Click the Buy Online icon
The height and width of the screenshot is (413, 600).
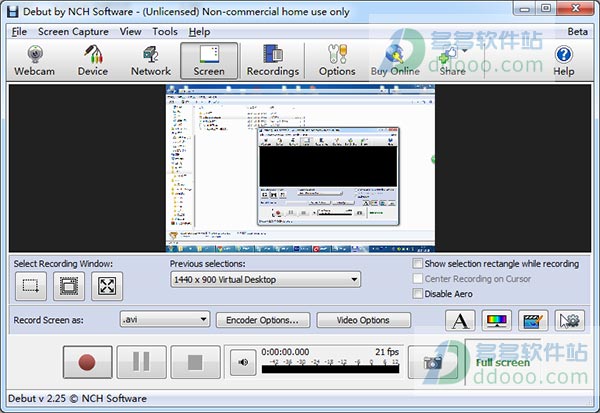coord(395,60)
